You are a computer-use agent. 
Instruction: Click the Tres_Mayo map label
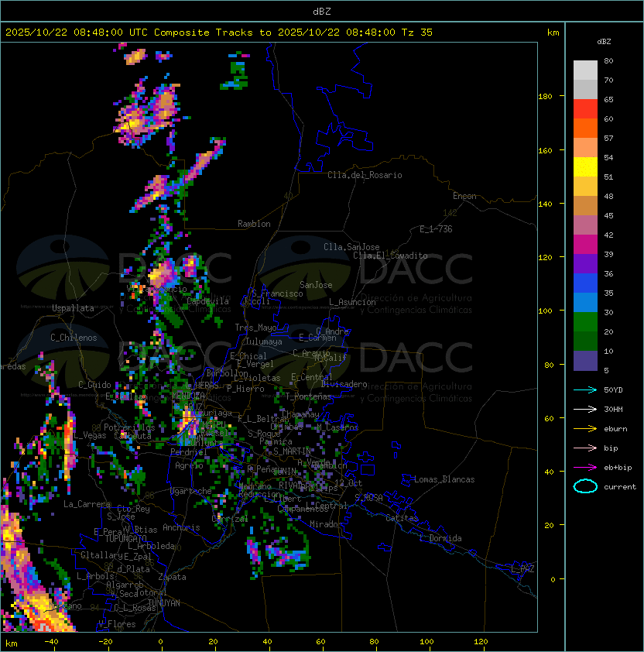point(255,328)
